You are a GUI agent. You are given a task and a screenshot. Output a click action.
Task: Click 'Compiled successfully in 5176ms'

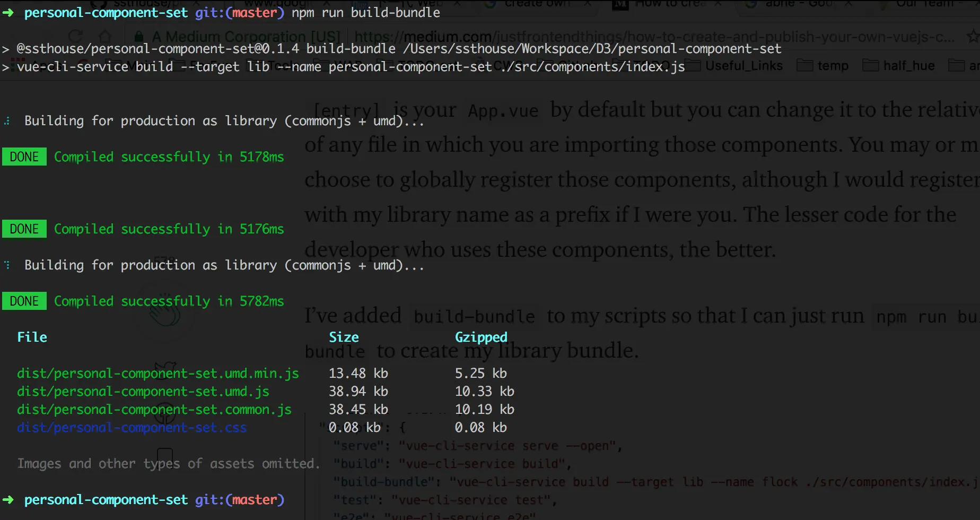[x=169, y=229]
